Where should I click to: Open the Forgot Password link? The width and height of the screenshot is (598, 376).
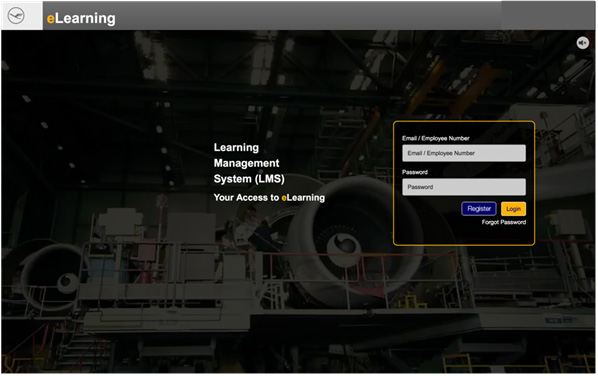[x=503, y=222]
